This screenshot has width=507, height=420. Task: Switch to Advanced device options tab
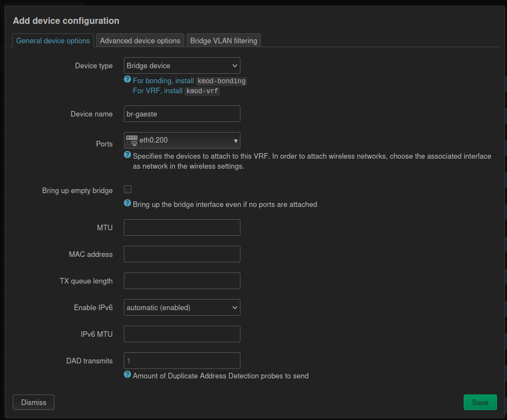pos(140,41)
